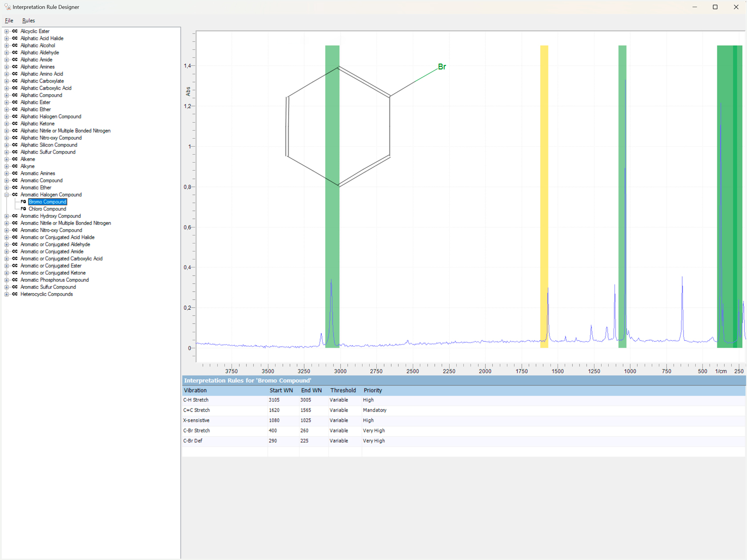The height and width of the screenshot is (560, 747).
Task: Click the FG icon beside Bromo Compound
Action: 24,202
